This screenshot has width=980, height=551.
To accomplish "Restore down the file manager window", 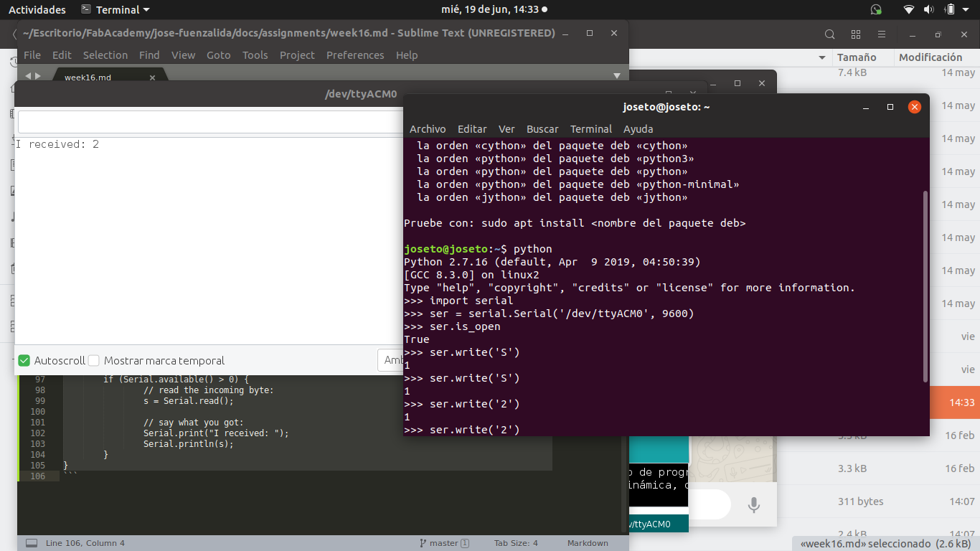I will click(x=938, y=34).
